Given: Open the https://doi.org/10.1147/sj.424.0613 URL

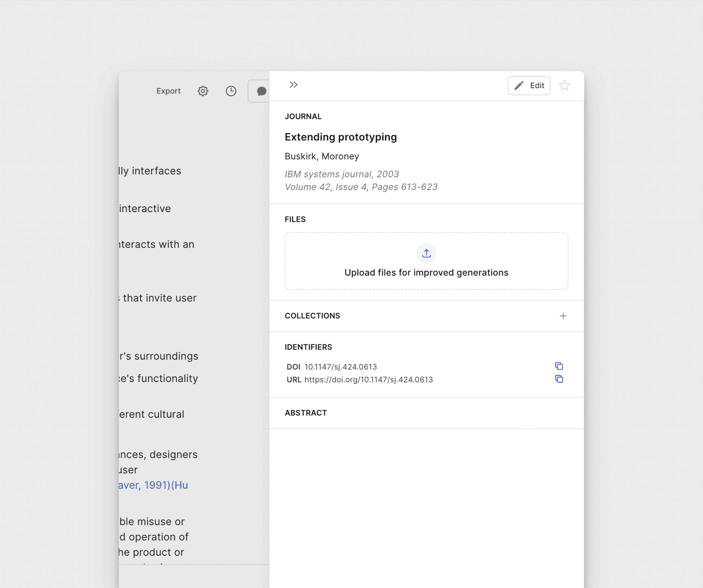Looking at the screenshot, I should click(x=368, y=380).
